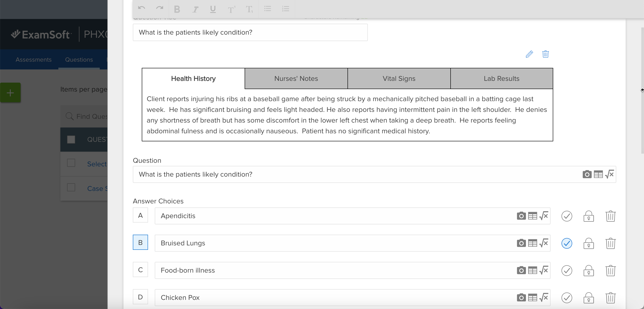Lock answer choice A position

tap(589, 216)
